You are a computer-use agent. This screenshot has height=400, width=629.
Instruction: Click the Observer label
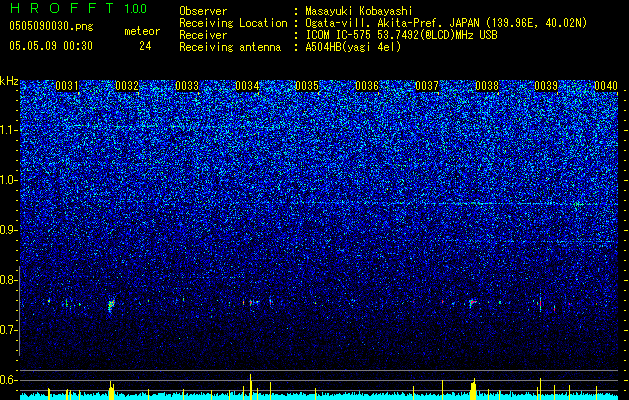coord(203,11)
